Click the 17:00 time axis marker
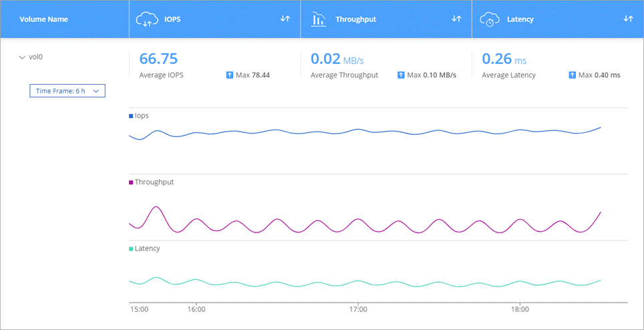644x330 pixels. (x=359, y=309)
